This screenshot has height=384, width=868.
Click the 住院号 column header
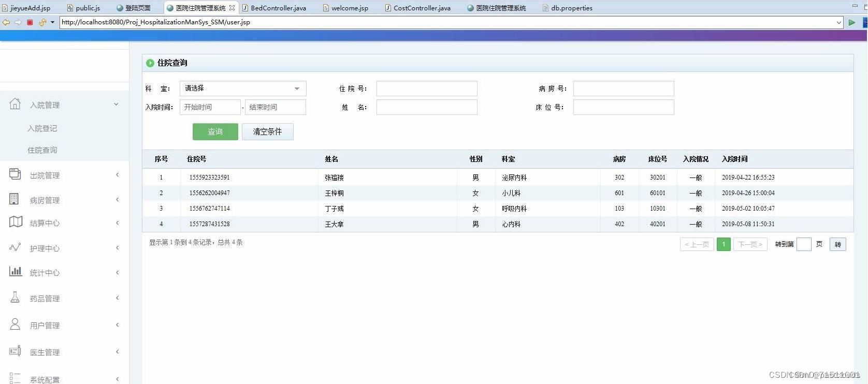click(x=197, y=159)
